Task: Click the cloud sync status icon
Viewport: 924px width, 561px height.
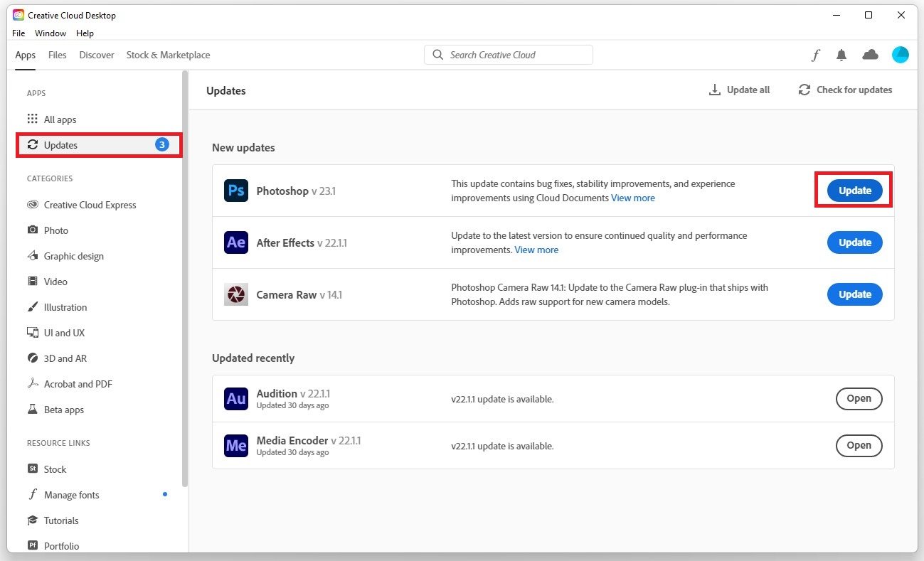Action: 870,55
